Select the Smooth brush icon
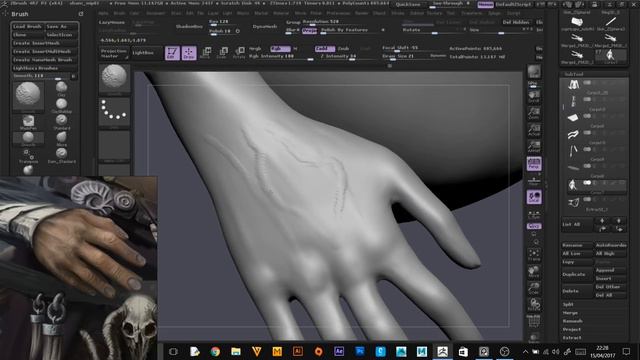The image size is (640, 360). tap(28, 138)
